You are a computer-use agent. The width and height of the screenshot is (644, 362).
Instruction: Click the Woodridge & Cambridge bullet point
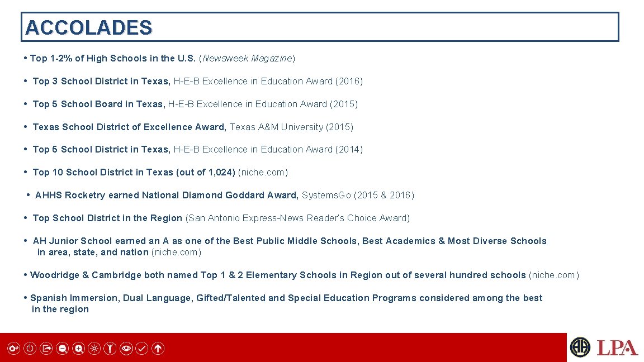tap(302, 275)
